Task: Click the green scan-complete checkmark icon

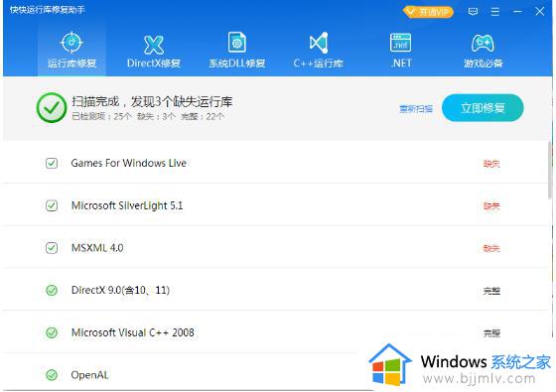Action: (x=52, y=108)
